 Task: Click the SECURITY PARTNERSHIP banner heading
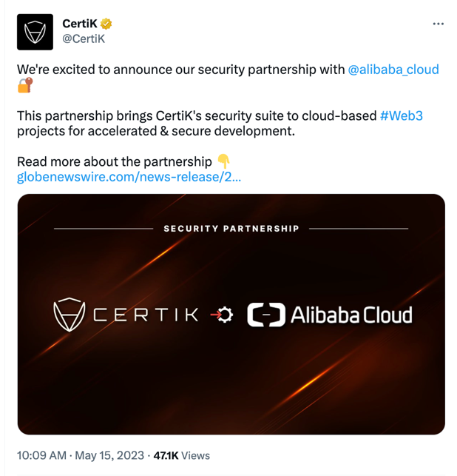231,228
